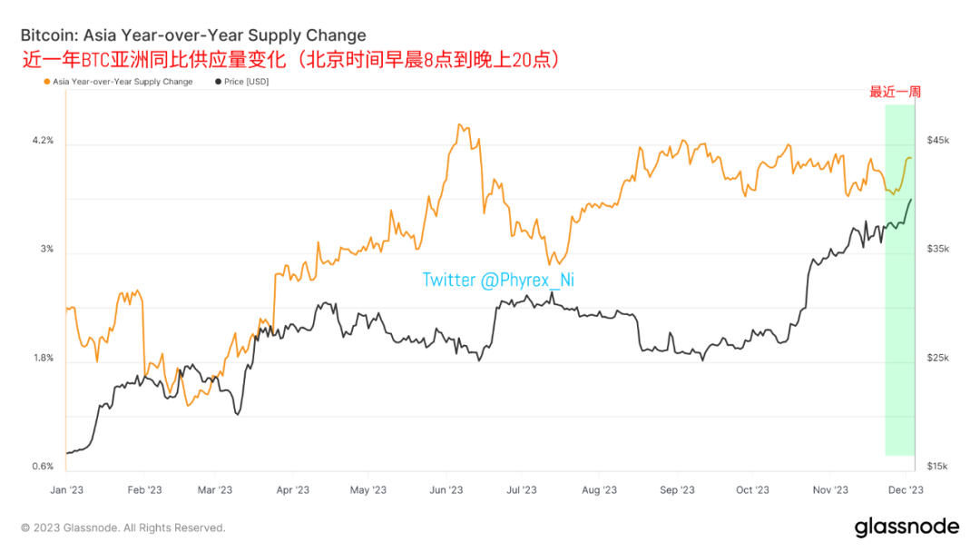Select the Mar '23 x-axis label
The height and width of the screenshot is (552, 980).
215,490
